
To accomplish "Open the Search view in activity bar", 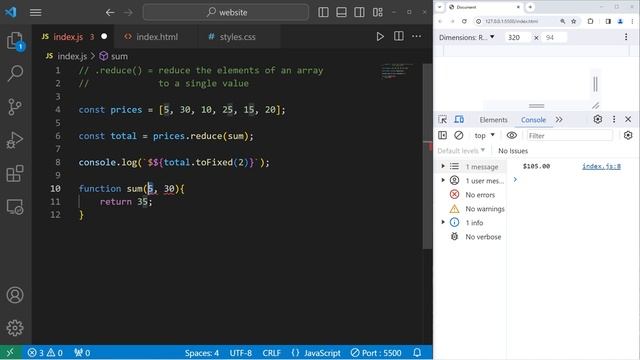I will (x=16, y=73).
